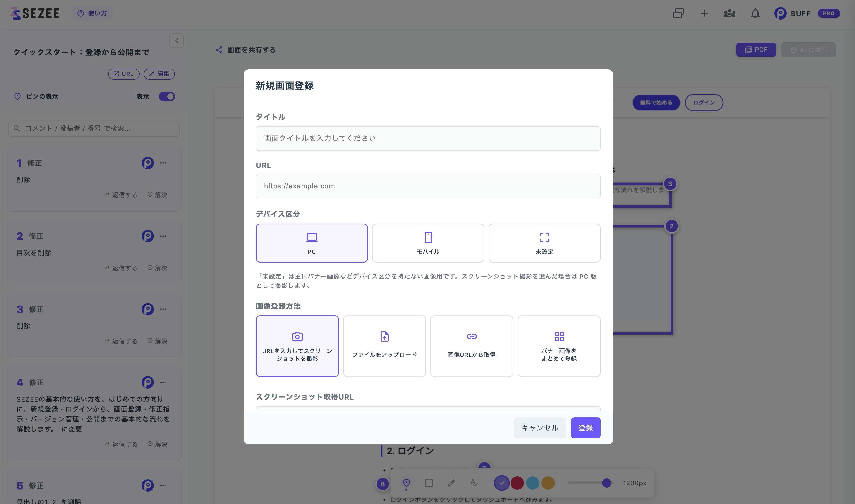Screen dimensions: 855x504
Task: Open the more options menu for comment 3
Action: 163,309
